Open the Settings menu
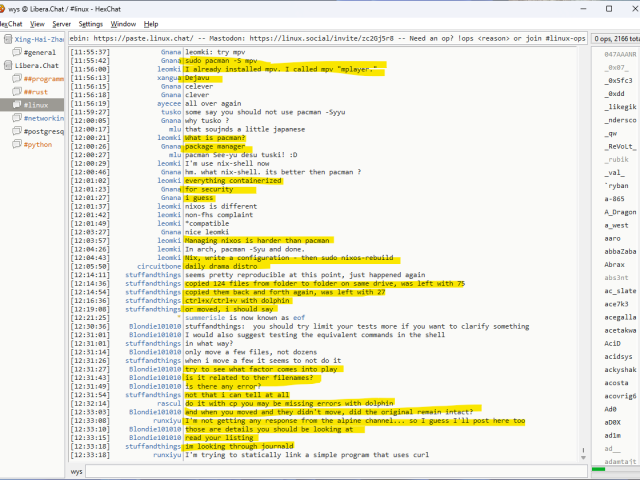 pos(90,23)
